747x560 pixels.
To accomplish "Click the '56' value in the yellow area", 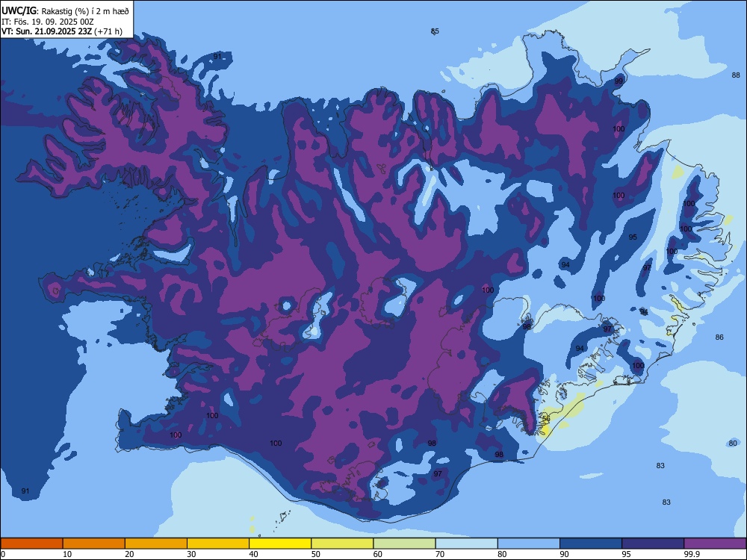I will click(x=546, y=419).
